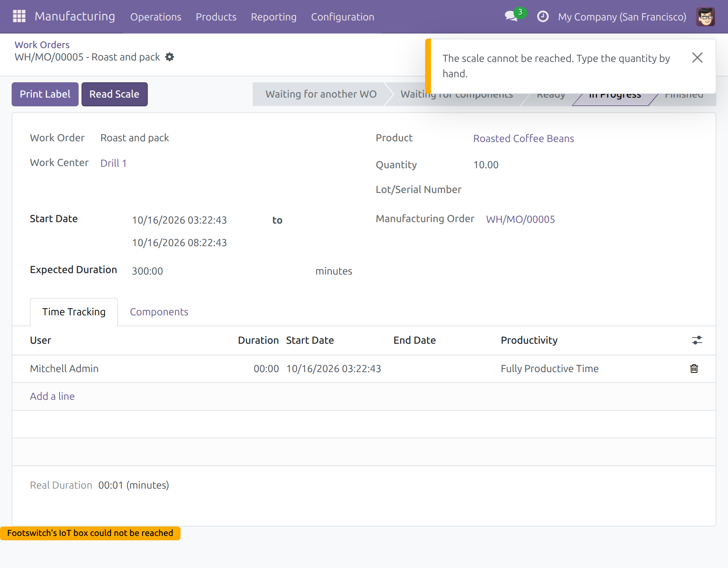The height and width of the screenshot is (568, 728).
Task: Click the Quantity value 10.00
Action: 486,165
